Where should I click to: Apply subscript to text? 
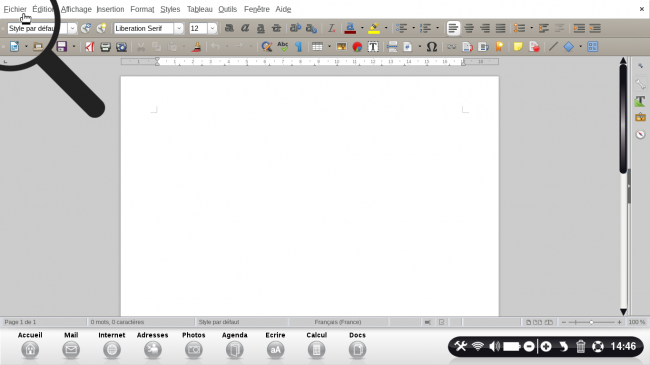pyautogui.click(x=311, y=28)
